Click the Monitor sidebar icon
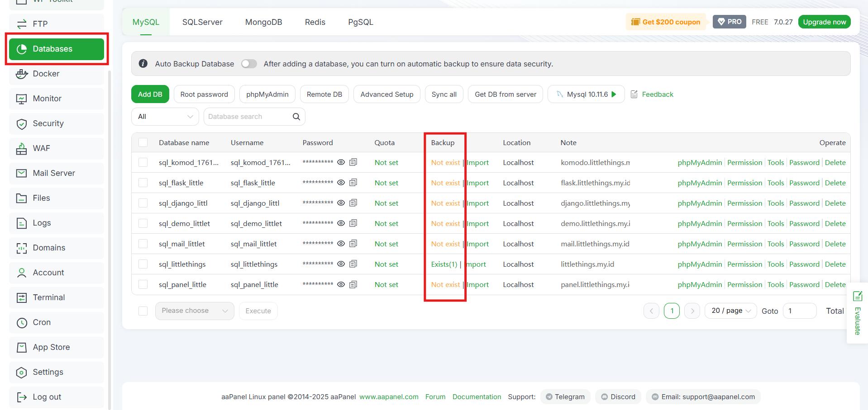Viewport: 868px width, 410px height. (21, 99)
